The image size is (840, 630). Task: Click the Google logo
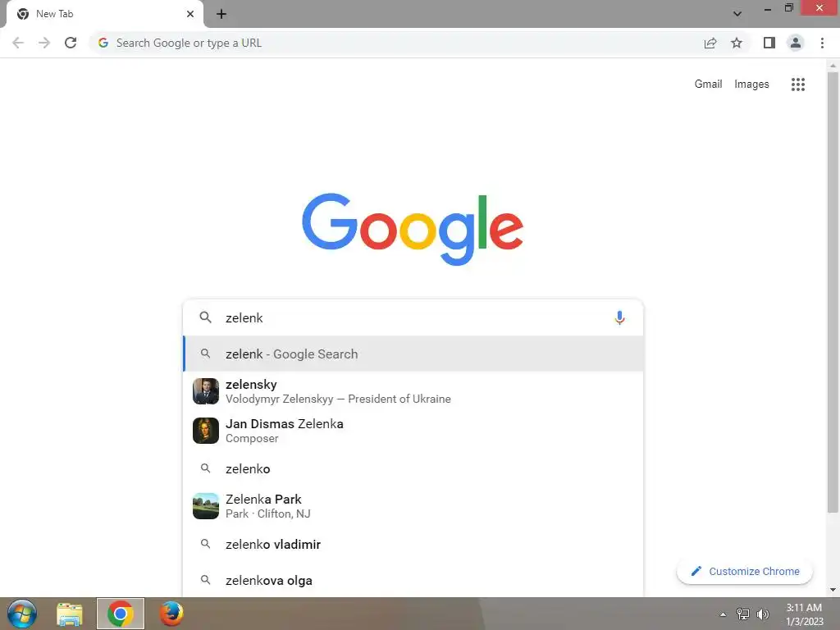click(413, 230)
